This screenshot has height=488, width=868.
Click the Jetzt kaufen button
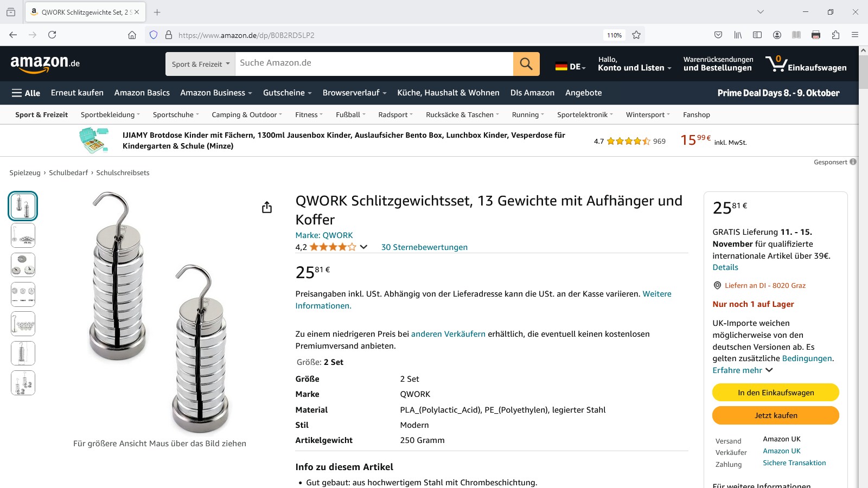coord(776,415)
